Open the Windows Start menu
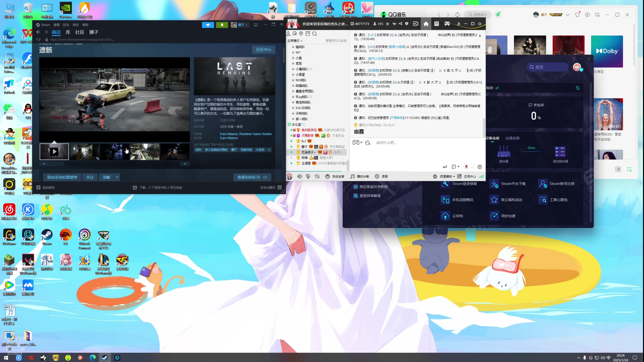 point(6,358)
